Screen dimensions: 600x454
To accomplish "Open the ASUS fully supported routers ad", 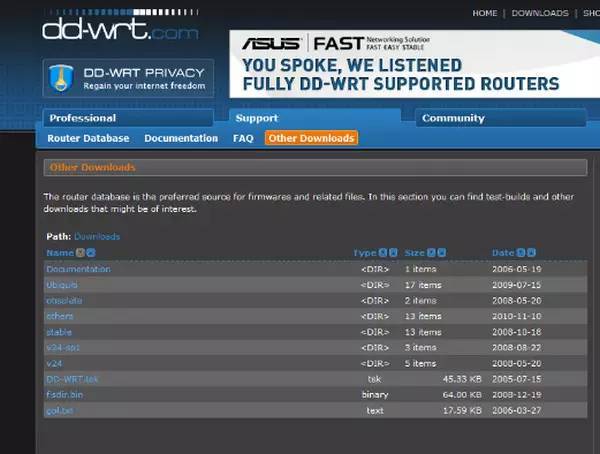I will 414,64.
